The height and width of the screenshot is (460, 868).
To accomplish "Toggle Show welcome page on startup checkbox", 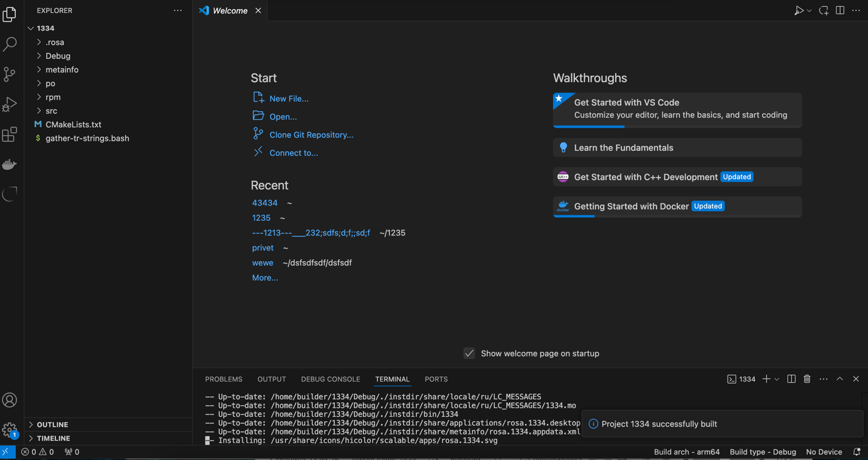I will (469, 354).
